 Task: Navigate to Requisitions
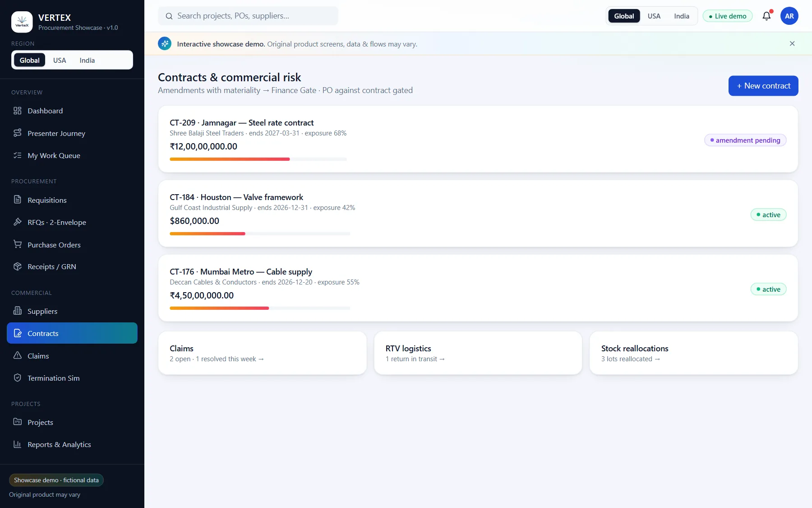72,200
